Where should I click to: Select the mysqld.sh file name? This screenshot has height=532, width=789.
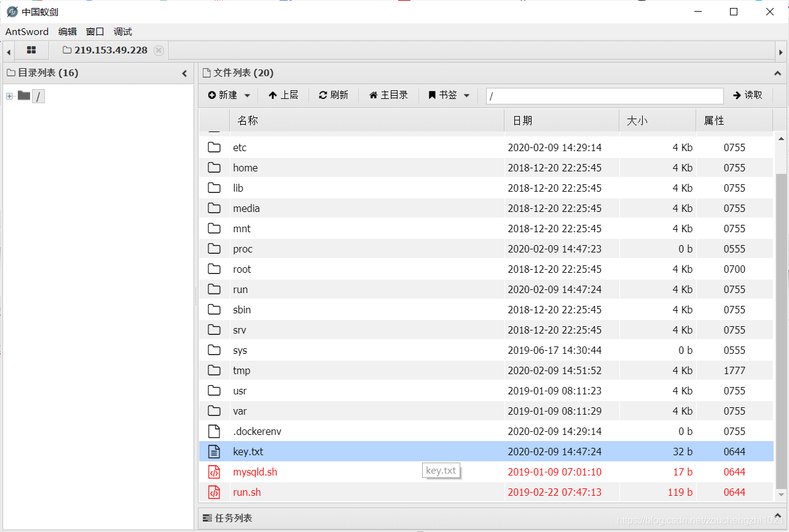coord(255,472)
